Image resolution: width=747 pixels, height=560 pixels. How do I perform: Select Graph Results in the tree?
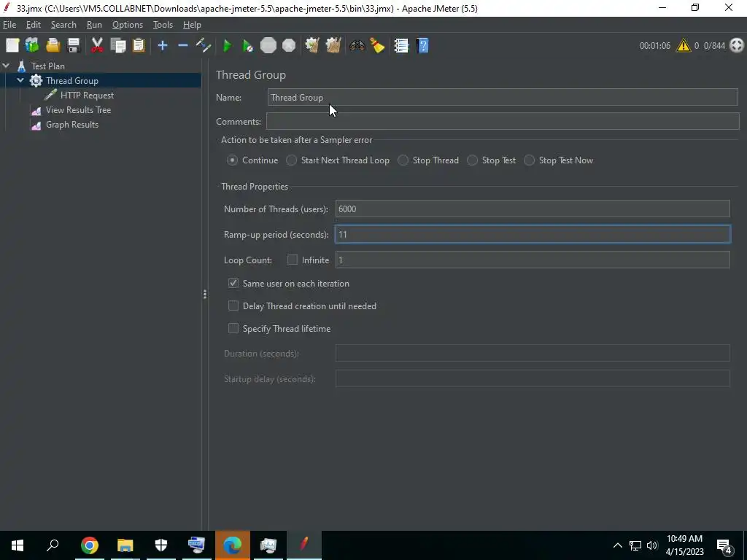coord(72,125)
